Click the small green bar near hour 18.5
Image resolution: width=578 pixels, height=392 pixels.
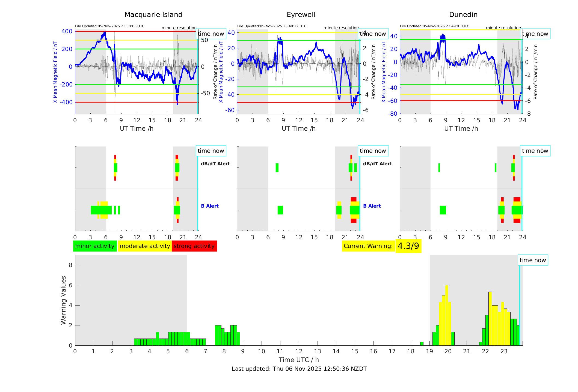pyautogui.click(x=422, y=343)
